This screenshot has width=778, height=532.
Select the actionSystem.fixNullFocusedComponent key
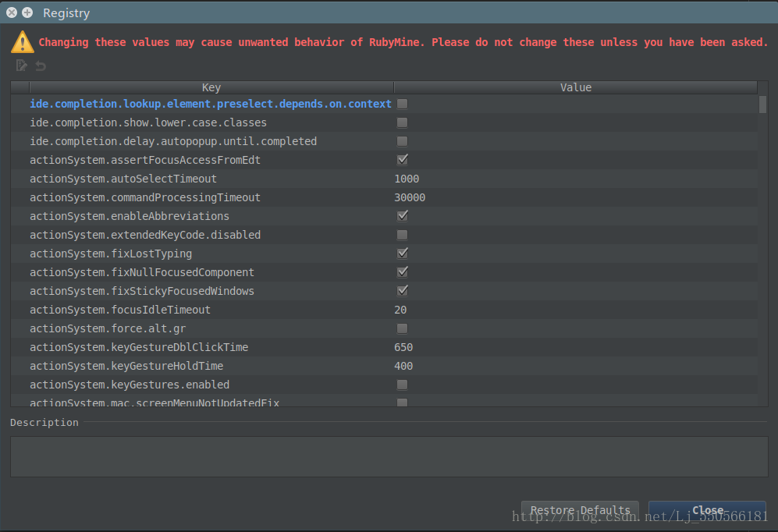(x=142, y=272)
